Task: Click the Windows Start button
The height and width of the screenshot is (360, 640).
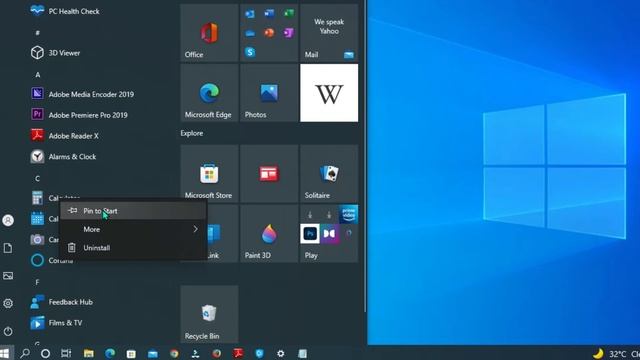Action: pos(5,353)
